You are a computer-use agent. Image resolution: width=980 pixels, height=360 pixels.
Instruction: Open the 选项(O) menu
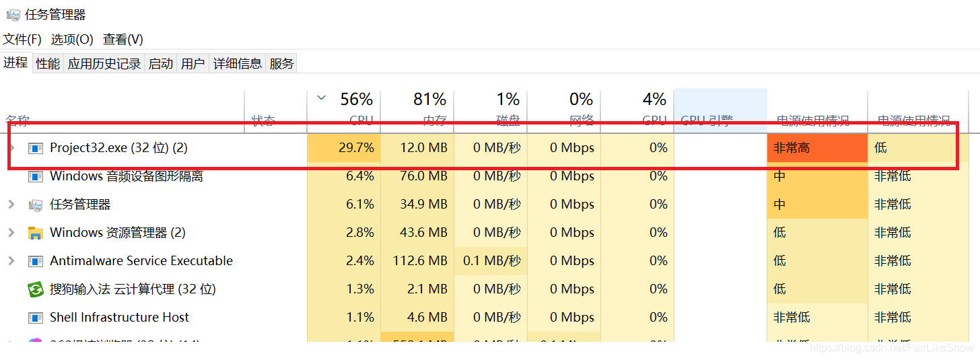pyautogui.click(x=72, y=40)
